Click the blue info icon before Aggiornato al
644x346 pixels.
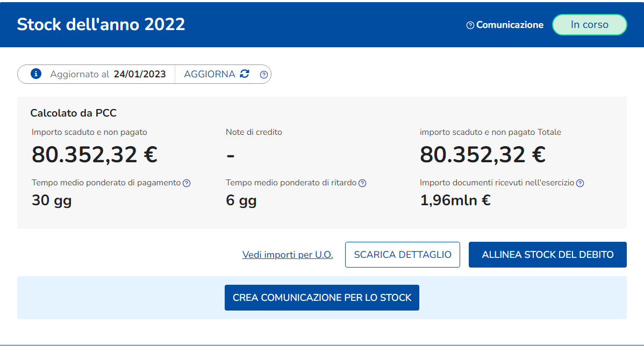(36, 74)
